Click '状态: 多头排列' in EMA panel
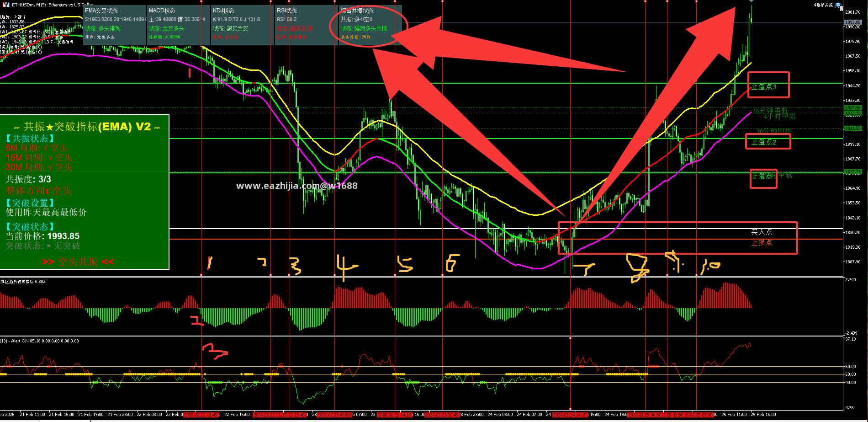 (x=103, y=28)
